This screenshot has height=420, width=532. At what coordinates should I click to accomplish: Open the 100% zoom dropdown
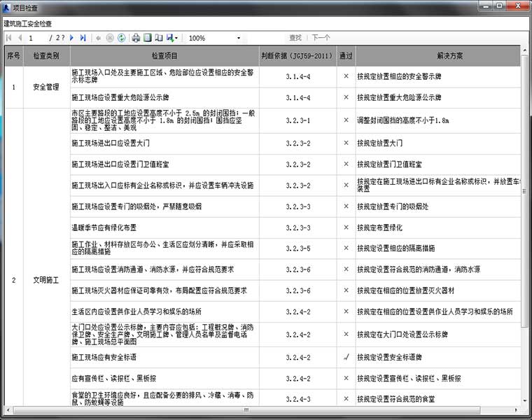click(239, 38)
